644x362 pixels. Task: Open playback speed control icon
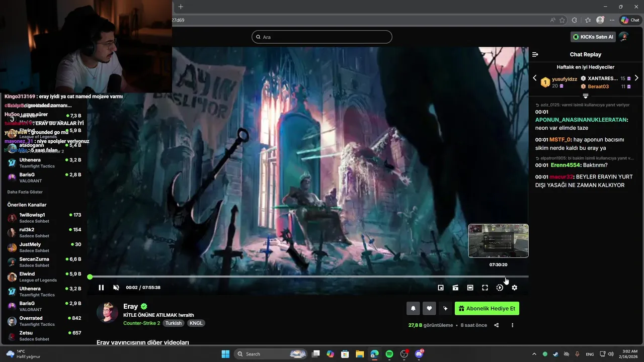pyautogui.click(x=500, y=288)
